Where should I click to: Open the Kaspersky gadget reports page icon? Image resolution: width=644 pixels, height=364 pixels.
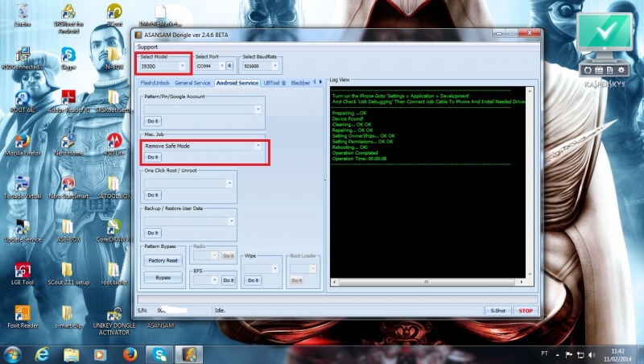(610, 70)
